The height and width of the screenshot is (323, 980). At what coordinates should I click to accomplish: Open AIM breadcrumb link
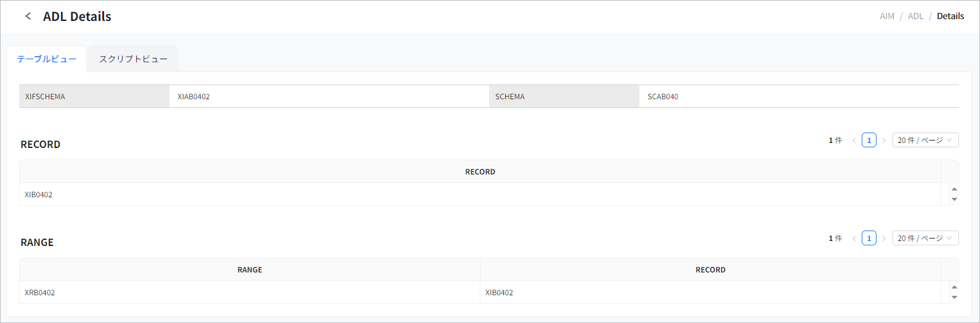887,16
